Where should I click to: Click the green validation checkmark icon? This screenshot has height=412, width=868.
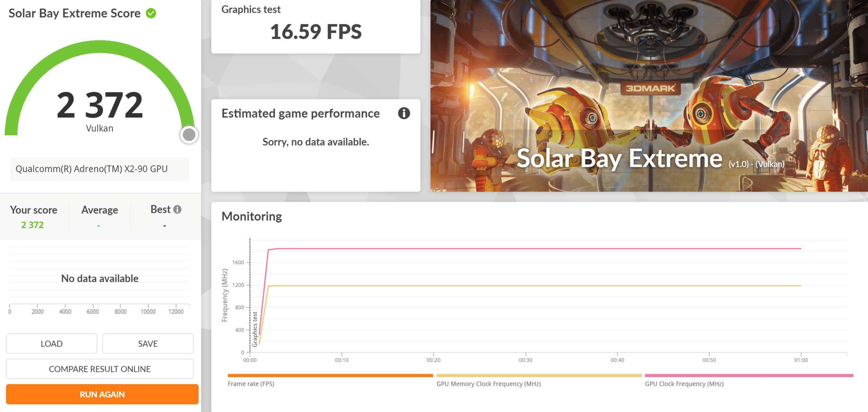(x=151, y=13)
